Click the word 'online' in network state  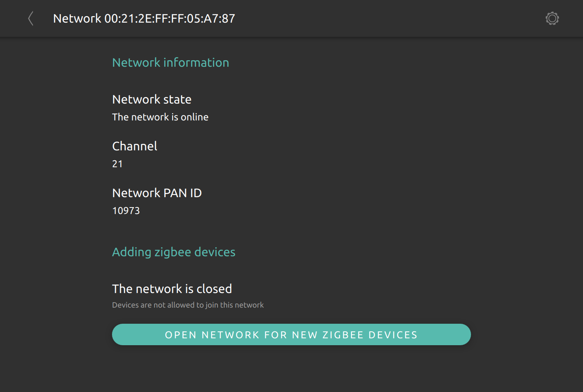pos(194,117)
